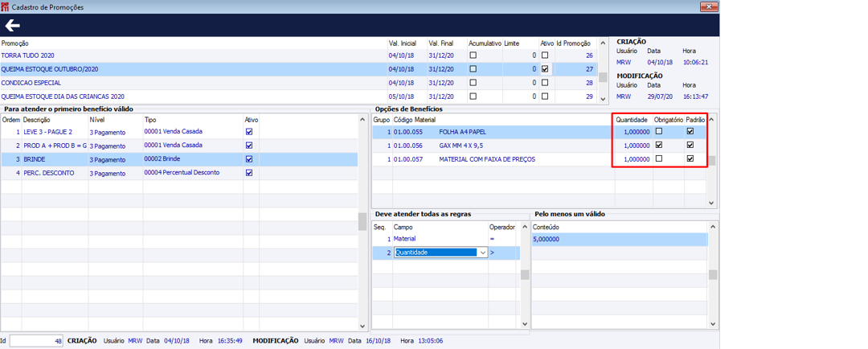Select PROD A + PROD B benefit
This screenshot has width=868, height=349.
[x=179, y=146]
